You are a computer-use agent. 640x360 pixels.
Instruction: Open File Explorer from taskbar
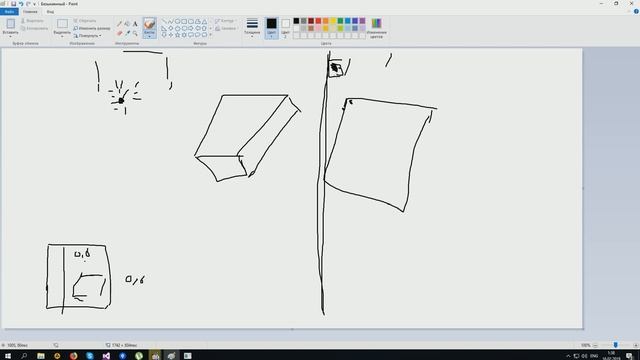[41, 356]
